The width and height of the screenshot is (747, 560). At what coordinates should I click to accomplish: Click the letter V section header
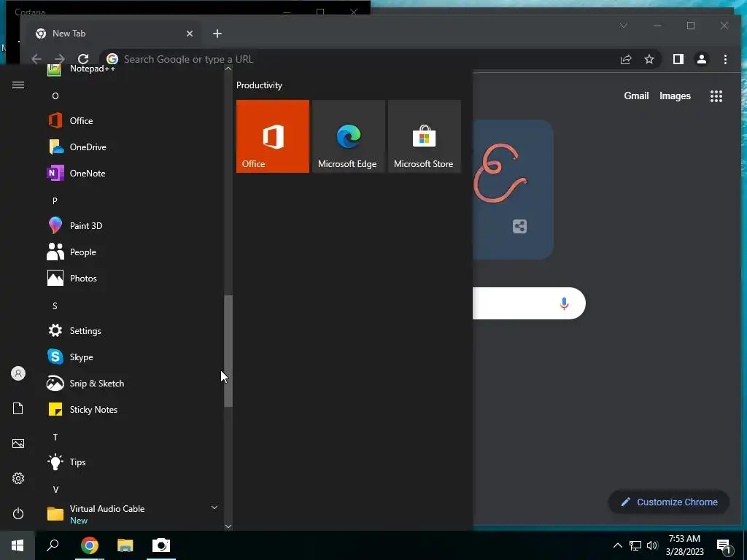tap(55, 489)
